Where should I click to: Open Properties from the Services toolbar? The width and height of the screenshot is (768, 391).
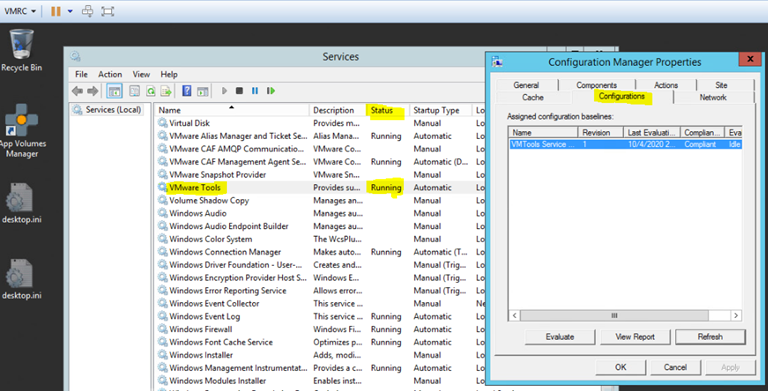click(x=134, y=91)
